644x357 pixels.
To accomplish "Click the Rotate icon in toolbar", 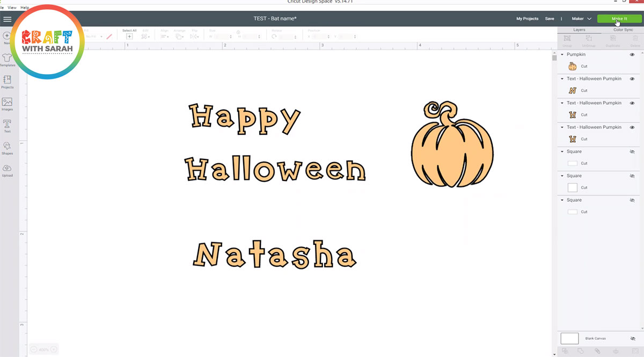I will (274, 37).
